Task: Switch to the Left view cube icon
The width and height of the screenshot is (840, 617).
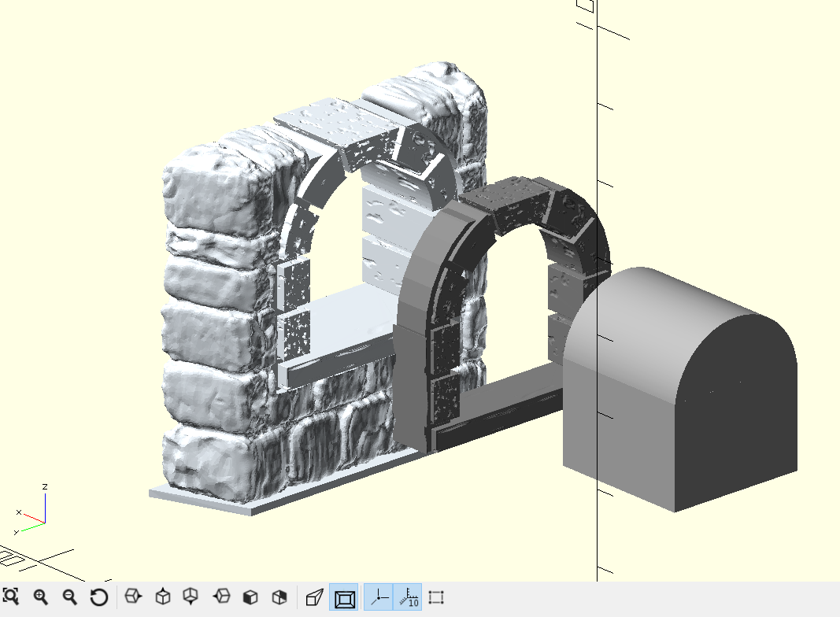Action: pyautogui.click(x=221, y=597)
